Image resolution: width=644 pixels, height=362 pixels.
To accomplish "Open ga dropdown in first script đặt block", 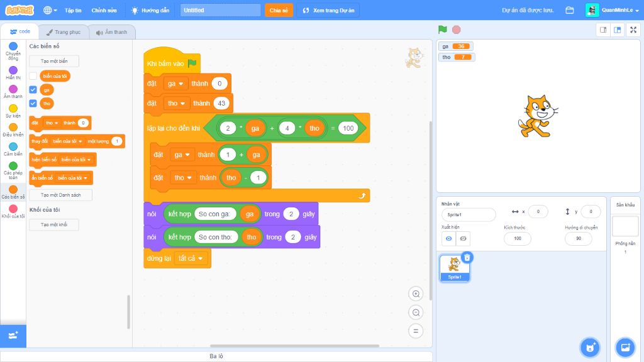I will [x=175, y=84].
